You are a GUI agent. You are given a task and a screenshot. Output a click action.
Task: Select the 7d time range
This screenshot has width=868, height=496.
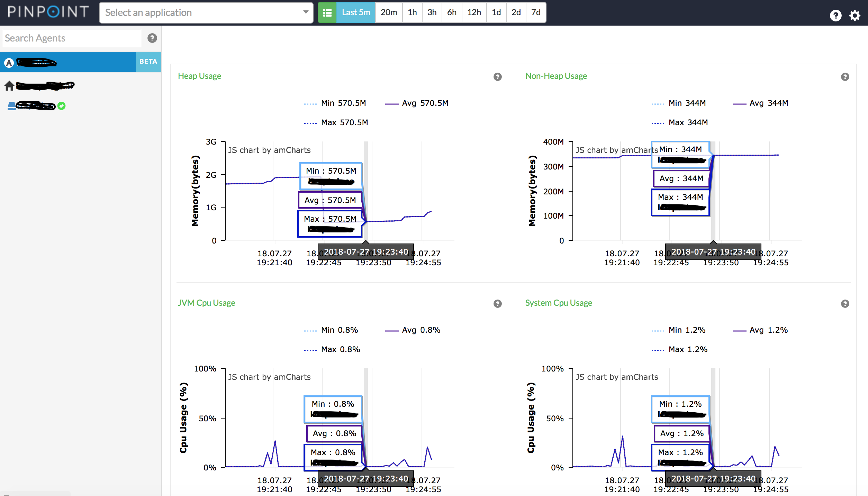(536, 12)
